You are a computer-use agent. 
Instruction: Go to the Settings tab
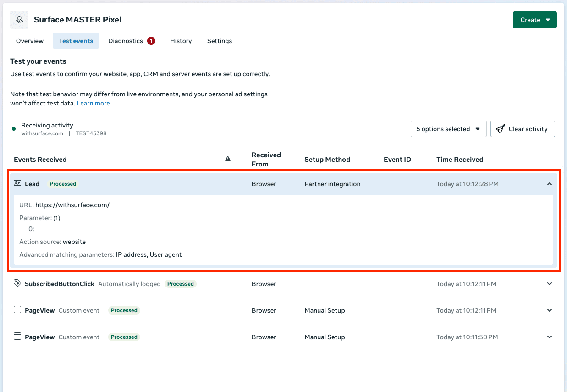point(220,41)
